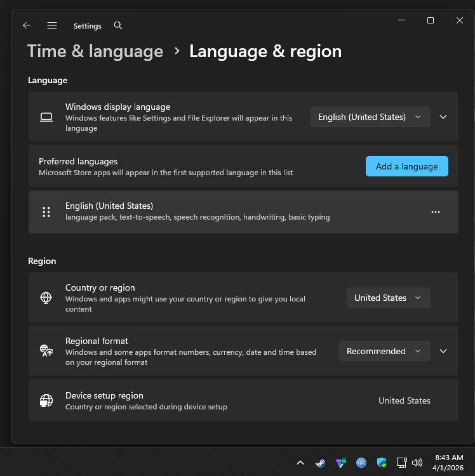Viewport: 475px width, 476px height.
Task: Open the qBittorrent tray icon
Action: click(x=361, y=463)
